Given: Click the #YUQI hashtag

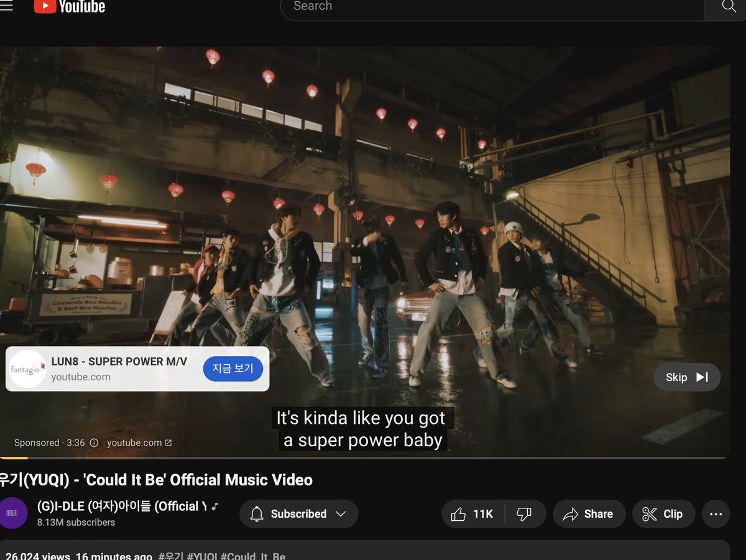Looking at the screenshot, I should tap(202, 556).
